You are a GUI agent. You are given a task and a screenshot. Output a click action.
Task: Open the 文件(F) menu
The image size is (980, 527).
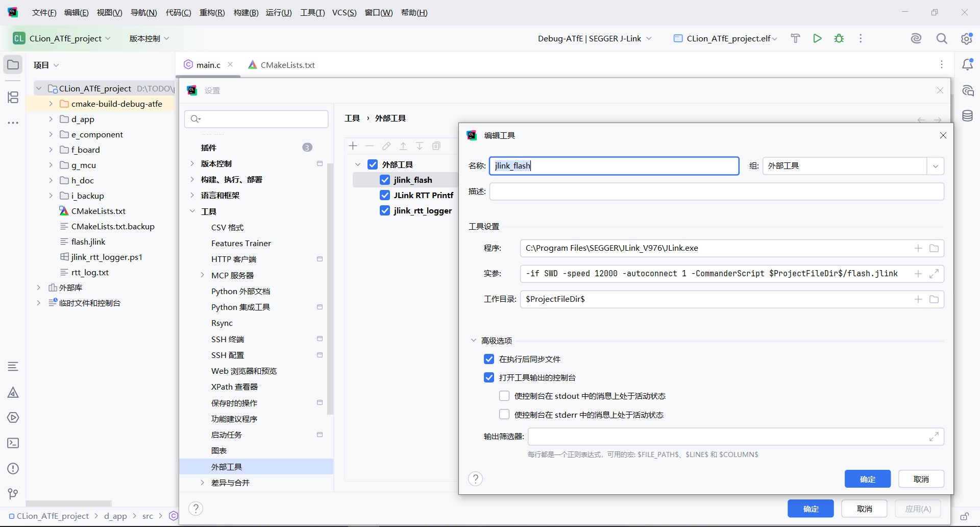44,12
